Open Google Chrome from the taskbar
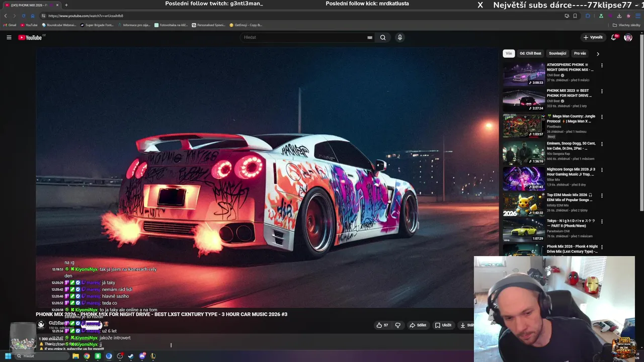The height and width of the screenshot is (362, 644). pos(87,356)
